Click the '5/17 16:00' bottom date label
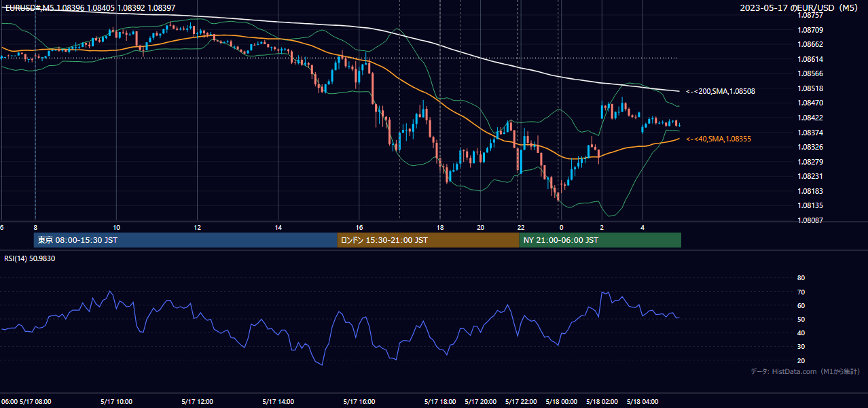The width and height of the screenshot is (868, 408). click(359, 402)
